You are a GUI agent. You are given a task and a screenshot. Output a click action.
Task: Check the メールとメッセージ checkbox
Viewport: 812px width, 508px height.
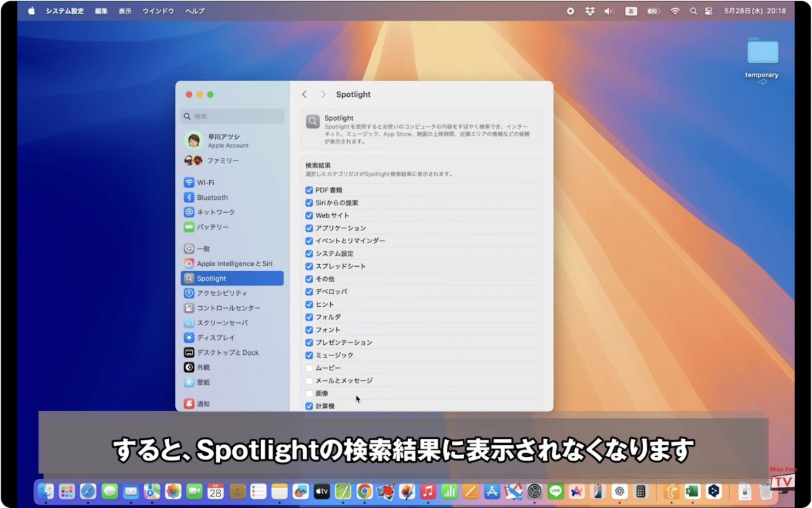309,381
